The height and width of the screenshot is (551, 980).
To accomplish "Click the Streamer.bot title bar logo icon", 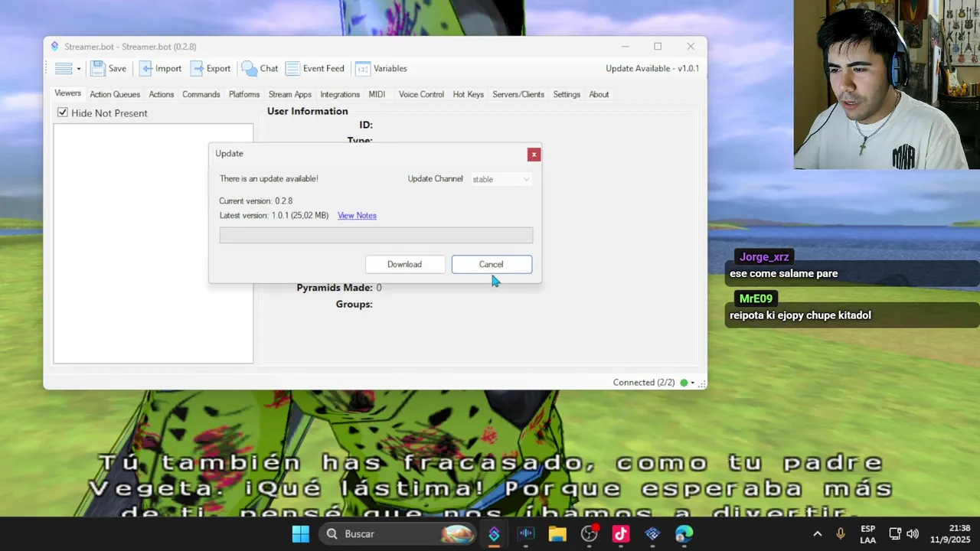I will pos(54,47).
